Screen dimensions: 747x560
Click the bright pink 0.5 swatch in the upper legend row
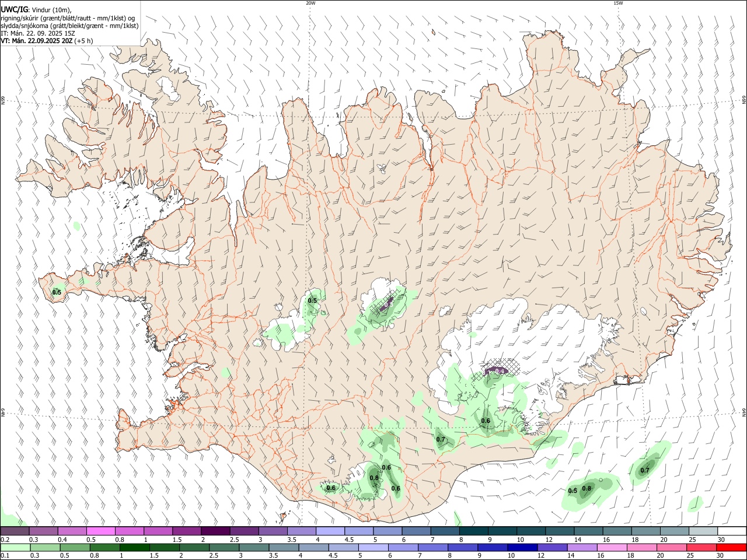click(101, 531)
